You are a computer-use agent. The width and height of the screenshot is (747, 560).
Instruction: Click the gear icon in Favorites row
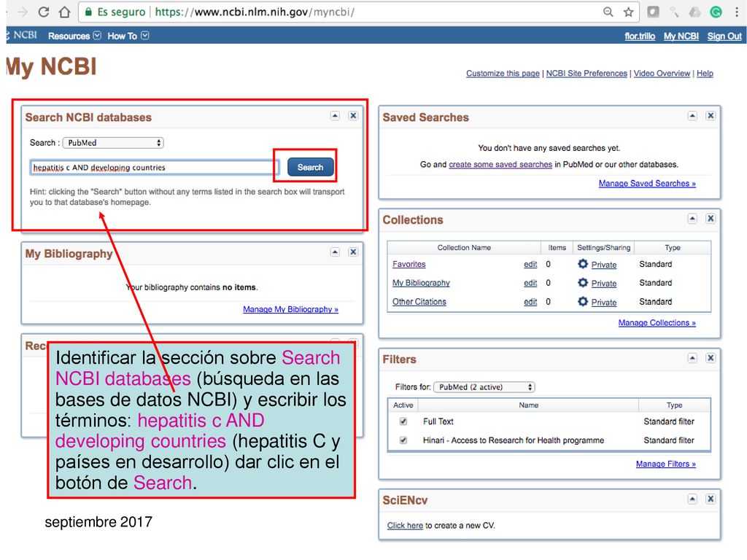click(x=582, y=264)
